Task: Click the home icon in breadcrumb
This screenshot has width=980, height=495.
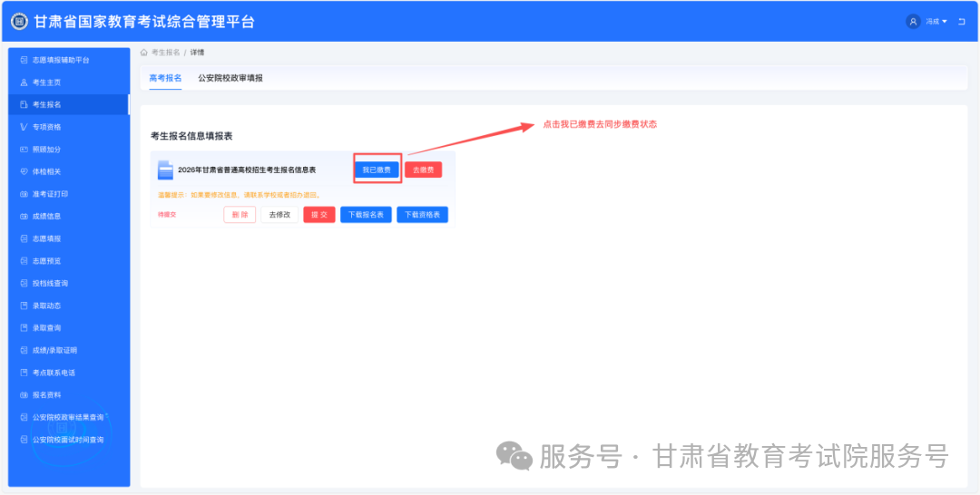Action: pyautogui.click(x=144, y=53)
